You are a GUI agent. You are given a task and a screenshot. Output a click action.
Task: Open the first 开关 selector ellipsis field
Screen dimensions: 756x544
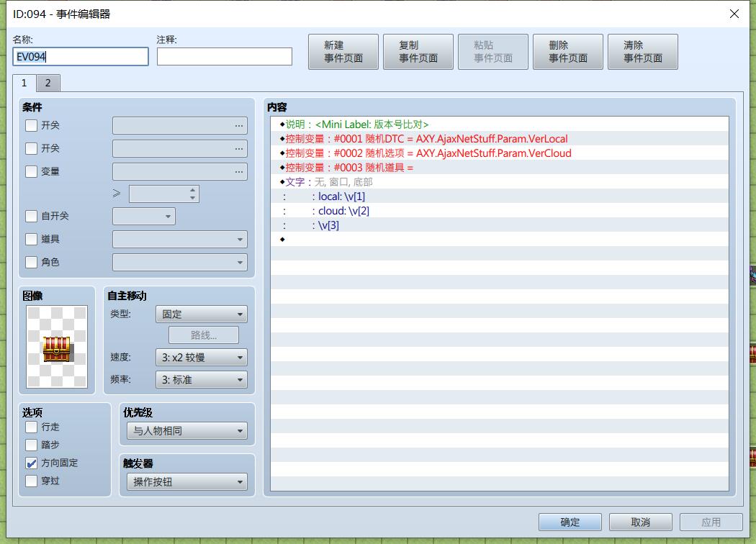180,125
